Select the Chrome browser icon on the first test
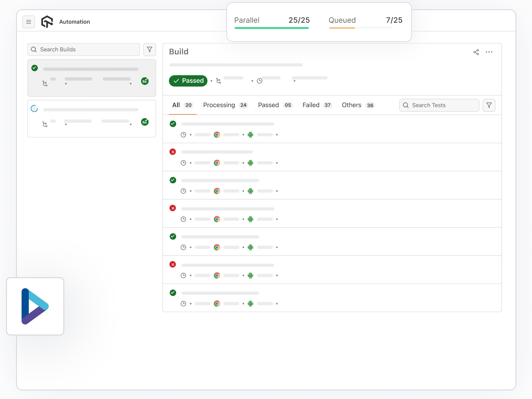Viewport: 532px width, 399px height. (x=217, y=134)
